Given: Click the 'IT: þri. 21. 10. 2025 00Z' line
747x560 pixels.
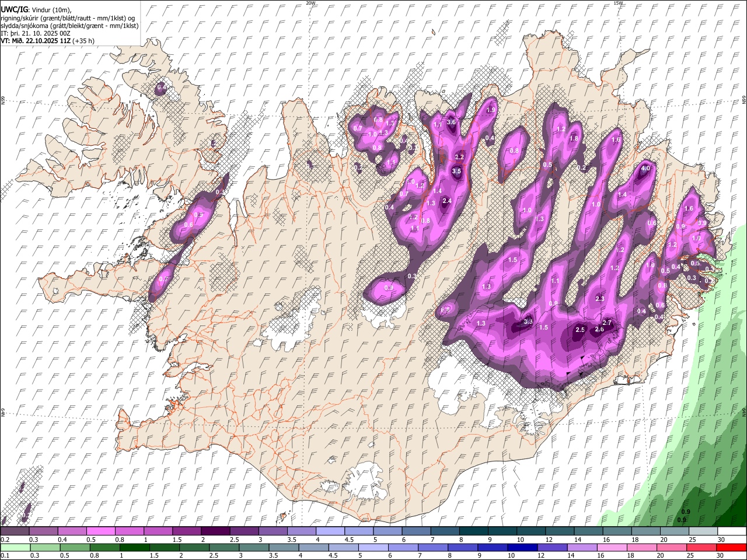Looking at the screenshot, I should pos(36,33).
